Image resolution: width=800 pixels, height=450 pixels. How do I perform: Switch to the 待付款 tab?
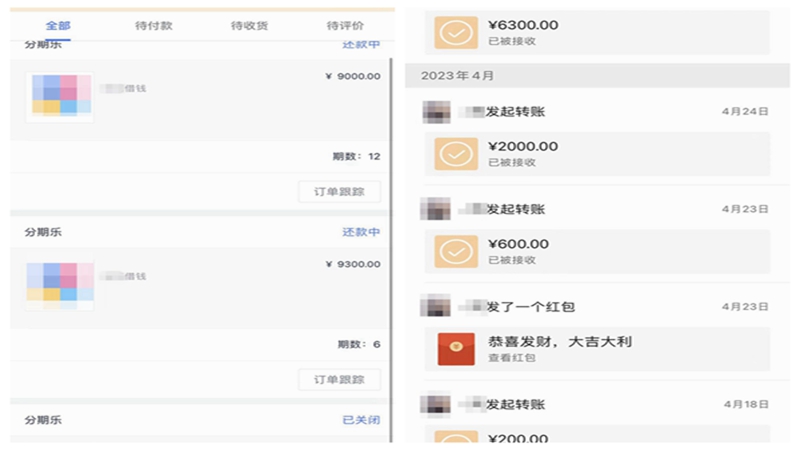pyautogui.click(x=153, y=25)
